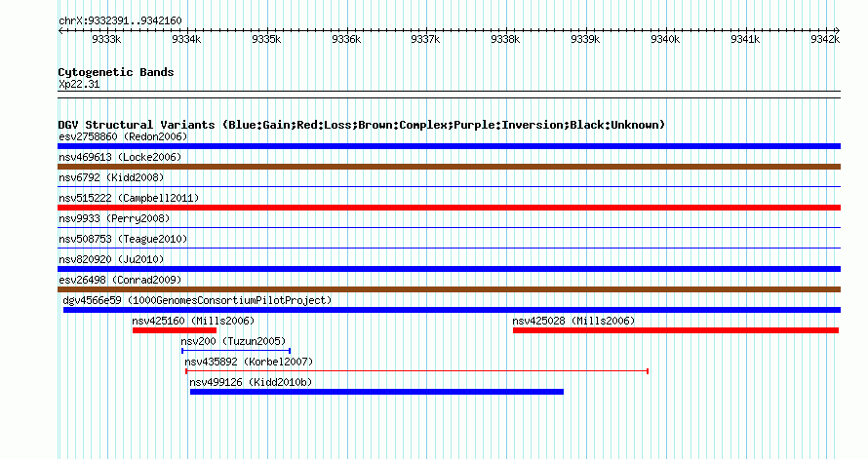The width and height of the screenshot is (868, 459).
Task: Open the nsv200 (Tuzun2005) label
Action: 233,341
